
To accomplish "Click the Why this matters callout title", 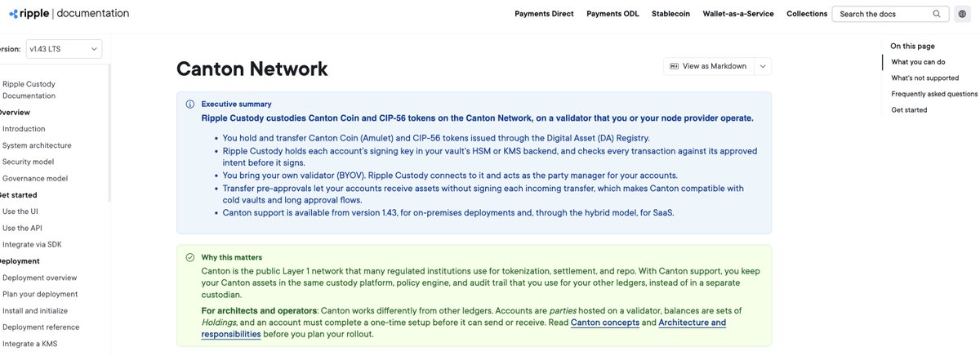I will 232,257.
